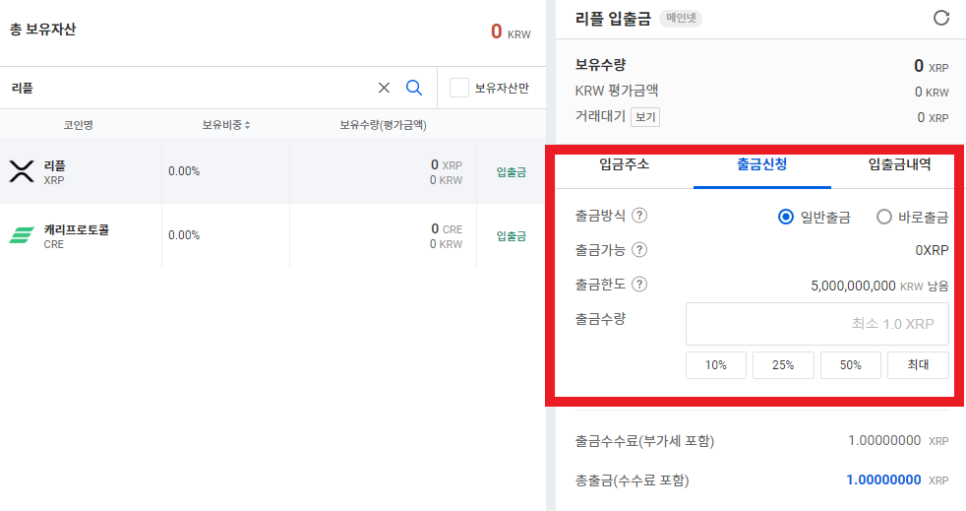Click the 캐리프로토콜 CRE logo icon
Viewport: 966px width, 511px height.
tap(22, 235)
